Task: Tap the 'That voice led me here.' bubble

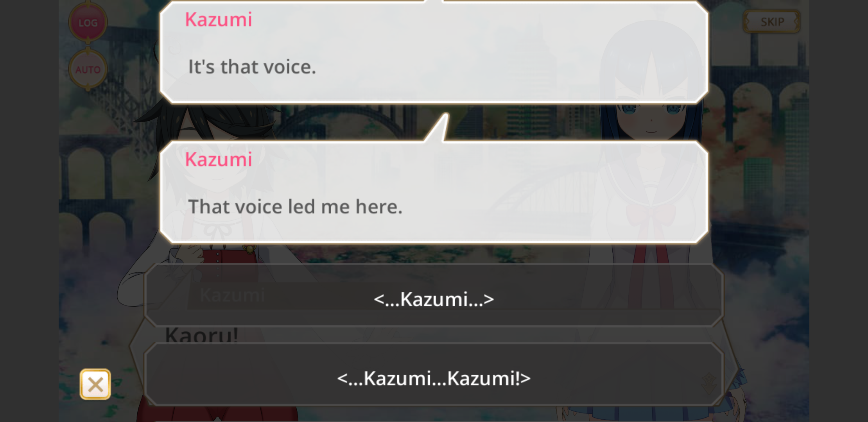Action: [434, 192]
